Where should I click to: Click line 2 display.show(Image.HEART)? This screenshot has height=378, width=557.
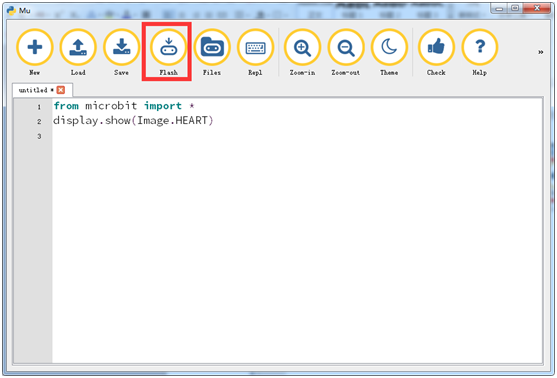[x=133, y=121]
